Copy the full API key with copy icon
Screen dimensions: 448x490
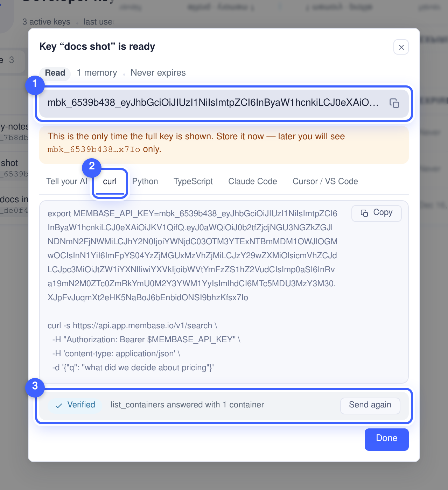click(394, 103)
